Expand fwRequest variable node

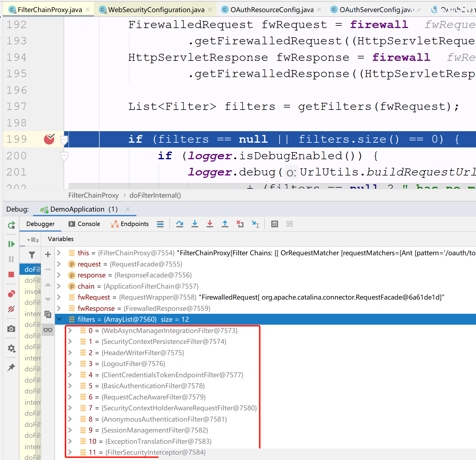point(59,297)
